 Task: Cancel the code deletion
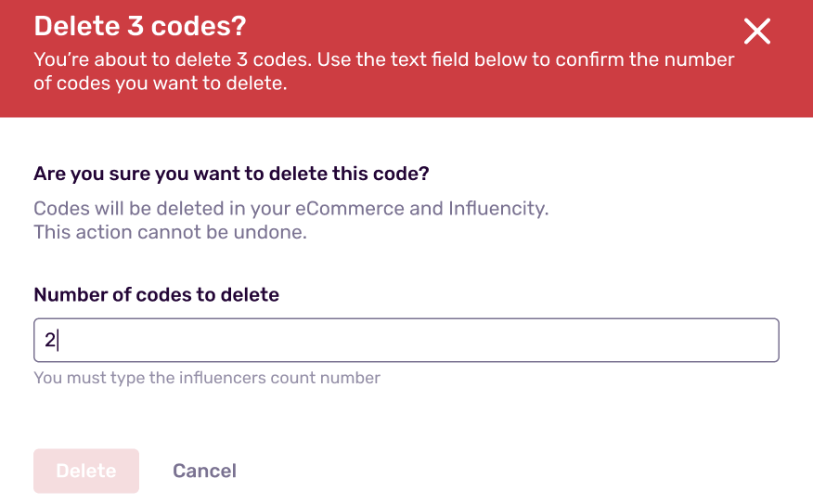click(x=204, y=471)
